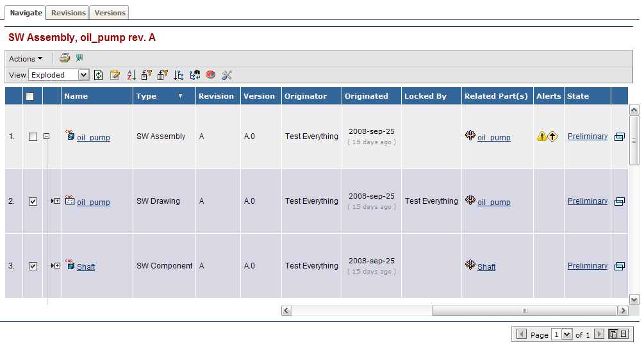Open new window icon for Shaft row

coord(619,267)
